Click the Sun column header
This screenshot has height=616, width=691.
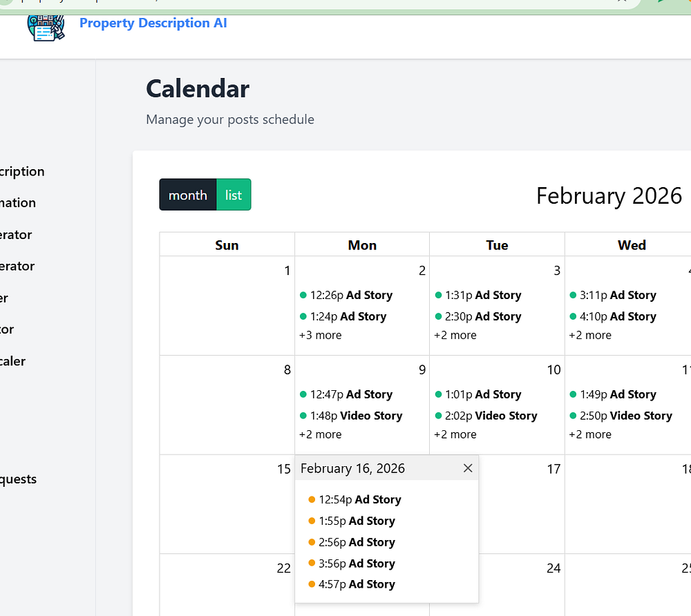coord(227,245)
